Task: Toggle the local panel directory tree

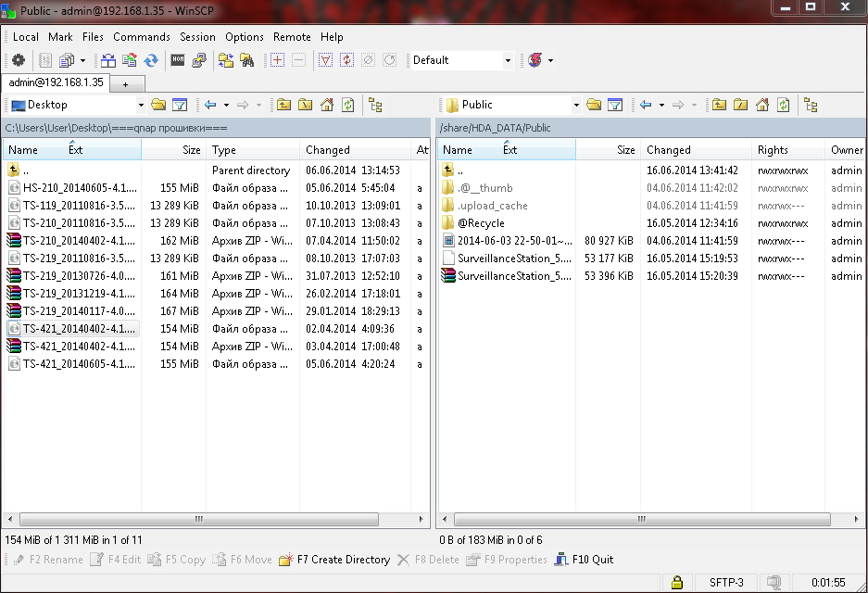Action: tap(375, 105)
